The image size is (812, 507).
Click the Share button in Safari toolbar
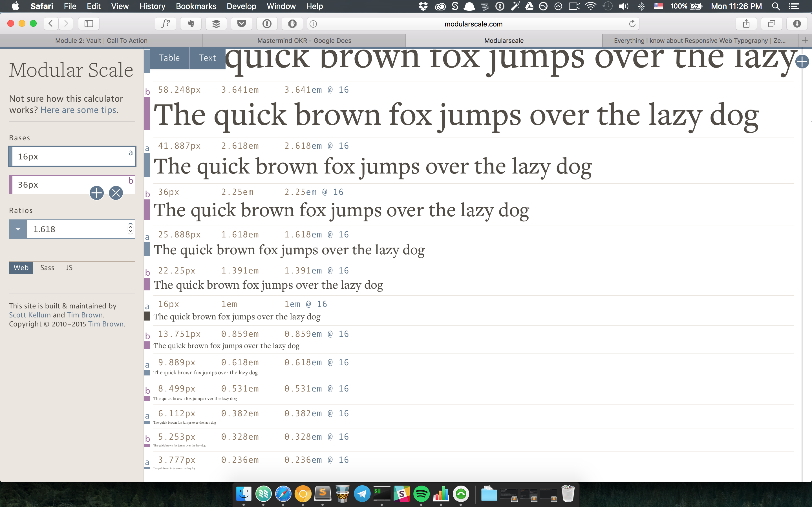coord(746,24)
